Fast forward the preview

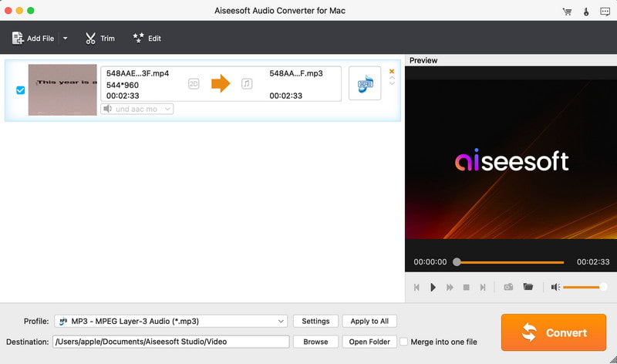point(450,287)
